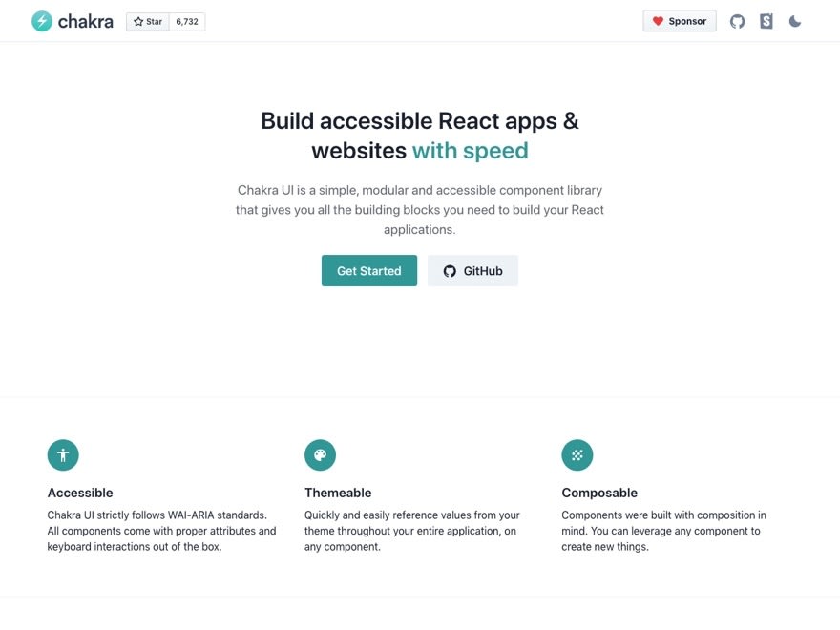840x630 pixels.
Task: Open the GitHub icon in the header
Action: tap(737, 21)
